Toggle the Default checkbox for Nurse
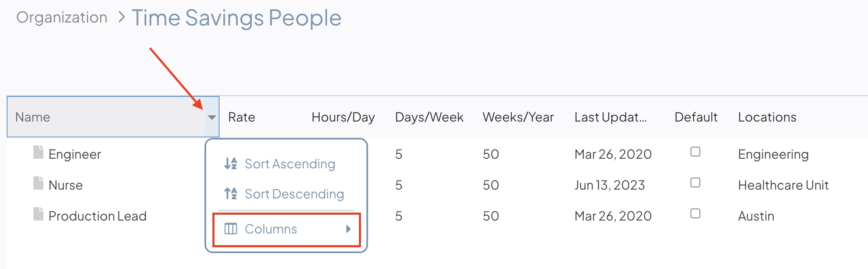The width and height of the screenshot is (868, 269). (695, 183)
